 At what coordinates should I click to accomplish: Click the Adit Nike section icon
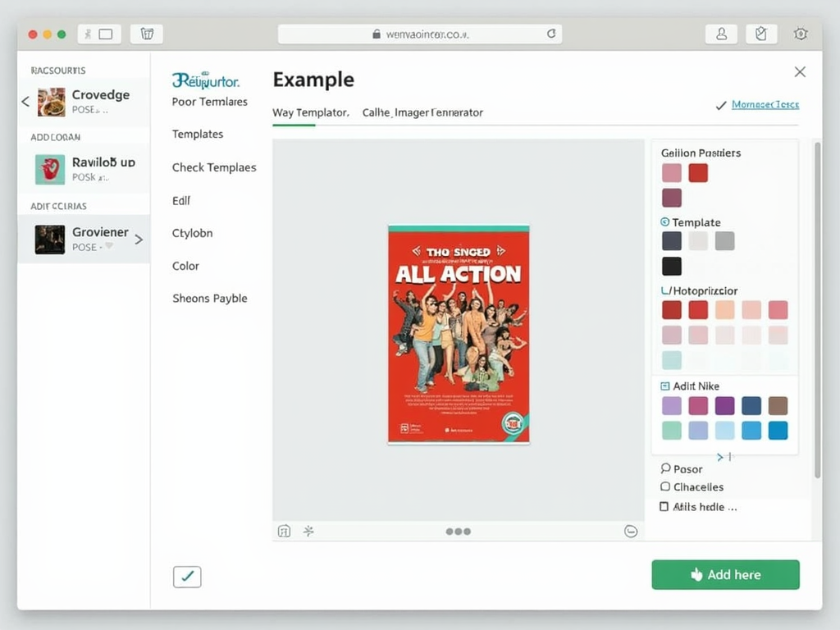664,386
